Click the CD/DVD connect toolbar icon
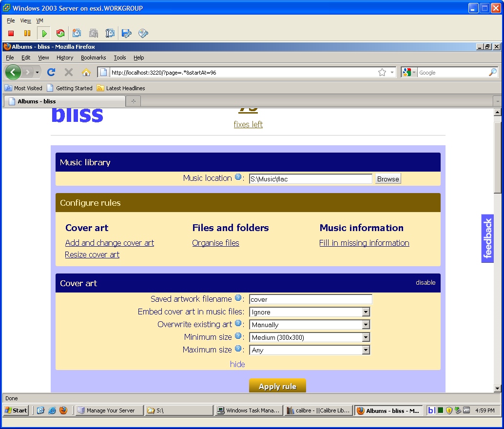Viewport: 504px width, 429px height. point(143,33)
